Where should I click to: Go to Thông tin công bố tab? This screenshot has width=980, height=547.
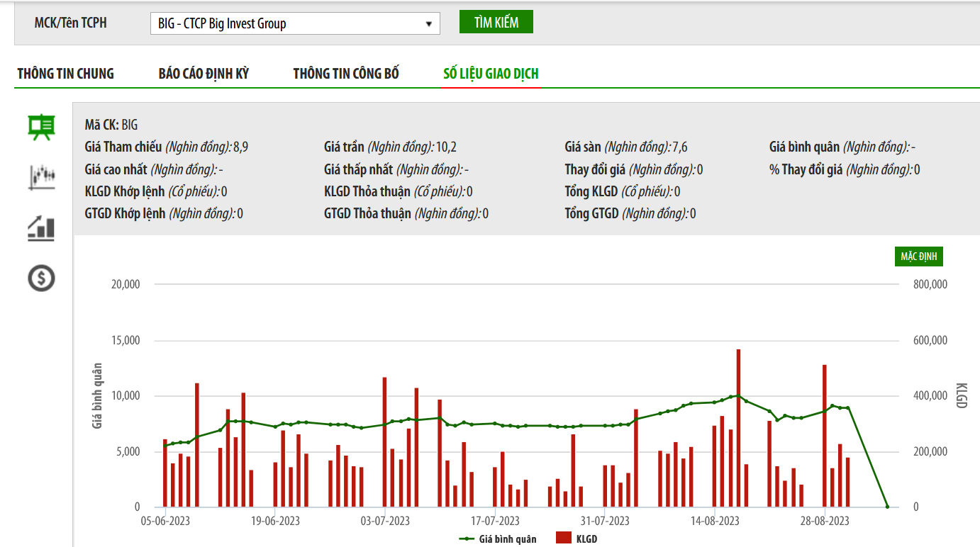coord(346,74)
